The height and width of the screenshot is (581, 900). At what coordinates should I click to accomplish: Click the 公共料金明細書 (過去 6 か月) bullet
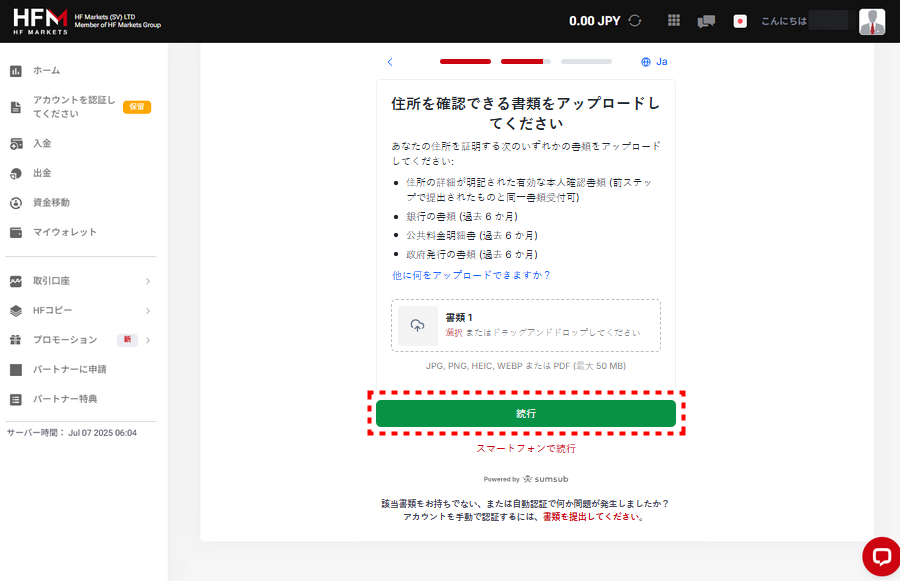tap(472, 235)
